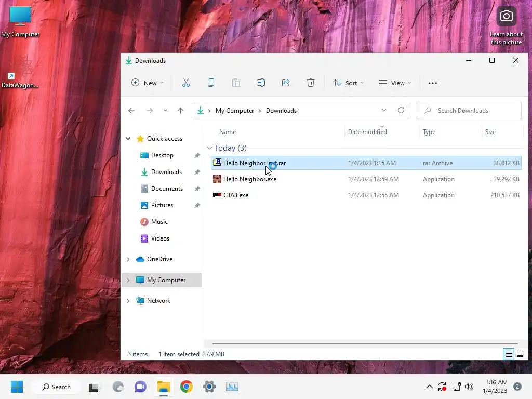Open Documents in Quick access
This screenshot has width=532, height=399.
pos(167,189)
